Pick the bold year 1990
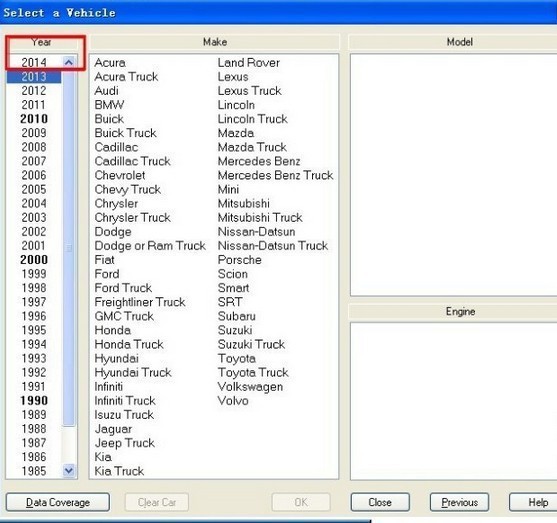This screenshot has height=523, width=557. coord(34,400)
